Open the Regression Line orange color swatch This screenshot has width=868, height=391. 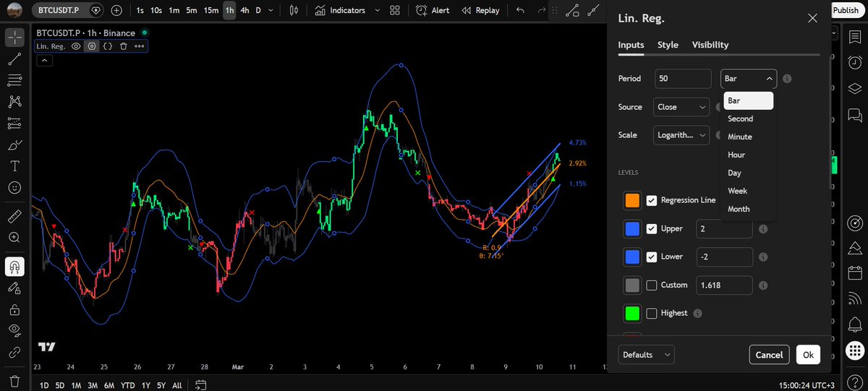coord(632,200)
